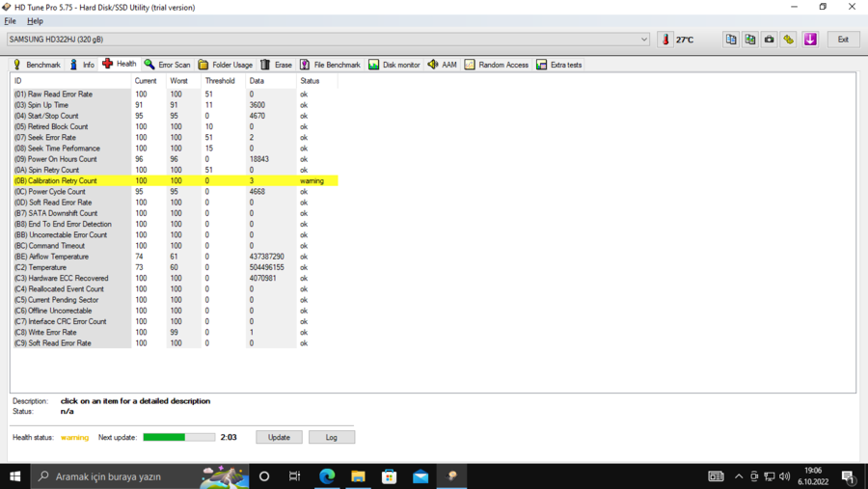Click the Log button

point(332,437)
